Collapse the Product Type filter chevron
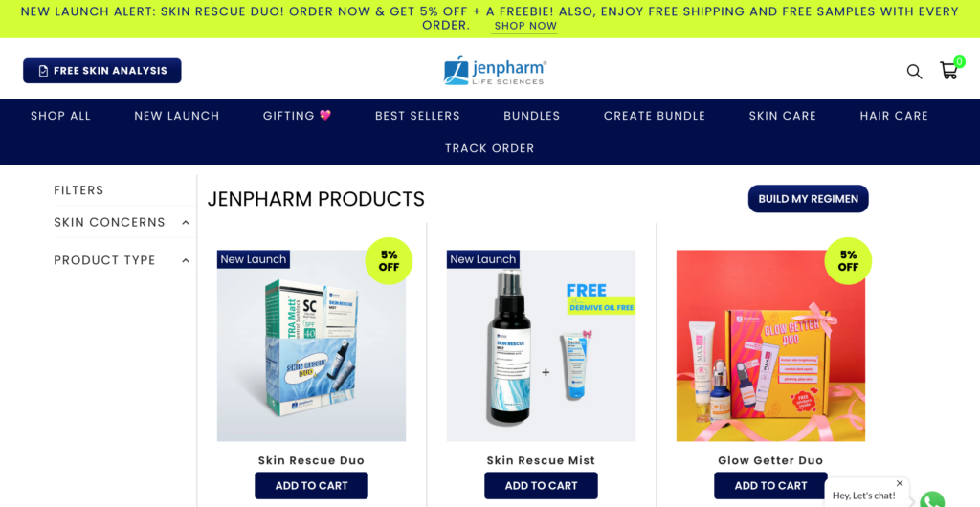 tap(186, 260)
